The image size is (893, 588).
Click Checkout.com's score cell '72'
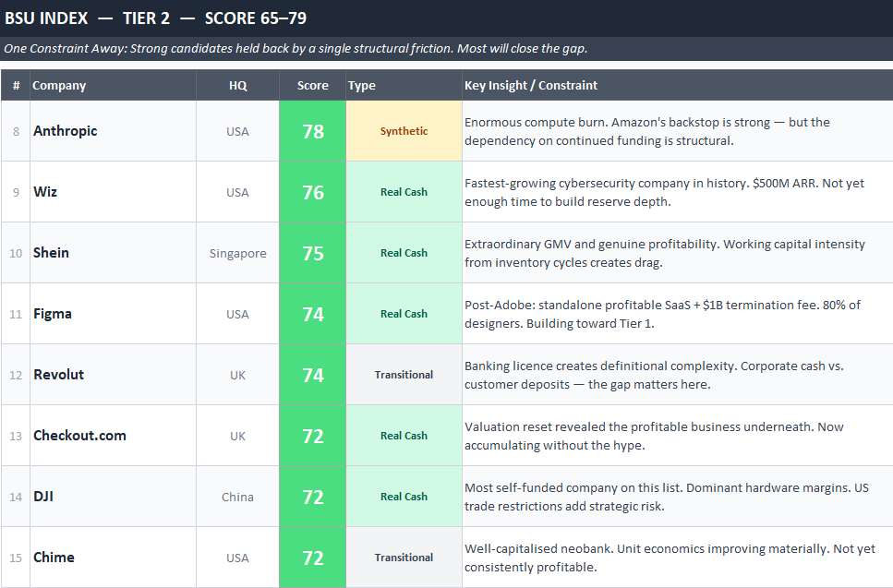pyautogui.click(x=313, y=436)
